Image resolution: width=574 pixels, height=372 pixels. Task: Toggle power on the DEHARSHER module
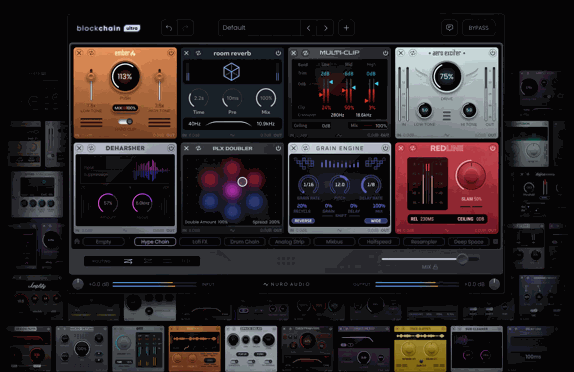tap(171, 148)
